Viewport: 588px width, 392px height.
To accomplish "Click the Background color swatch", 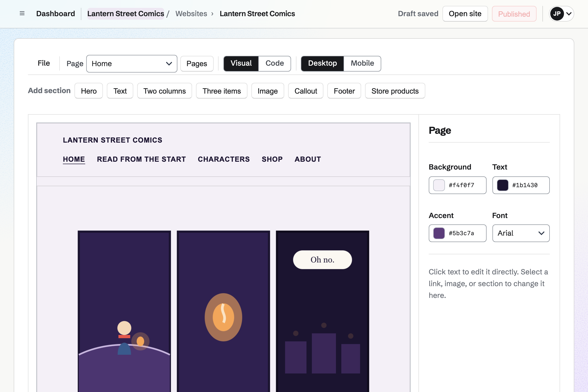I will click(439, 185).
